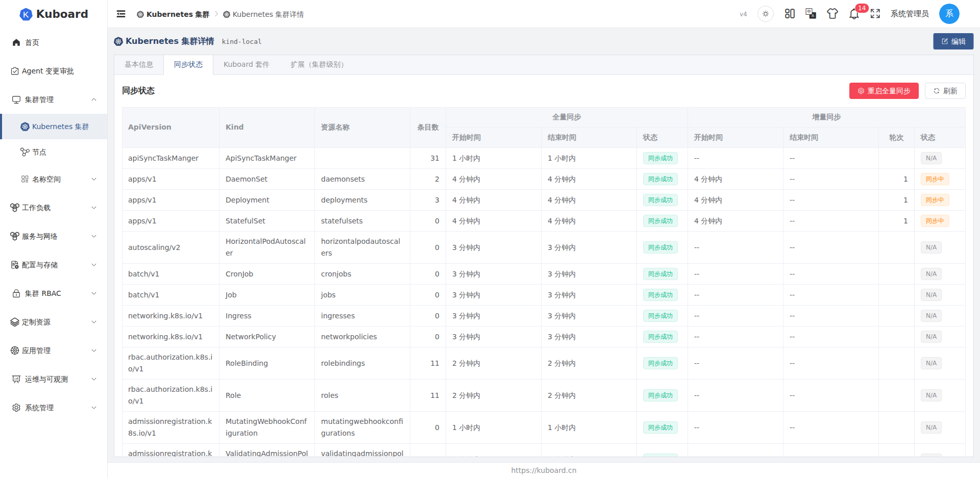This screenshot has height=478, width=980.
Task: Open the language translation icon
Action: (x=811, y=14)
